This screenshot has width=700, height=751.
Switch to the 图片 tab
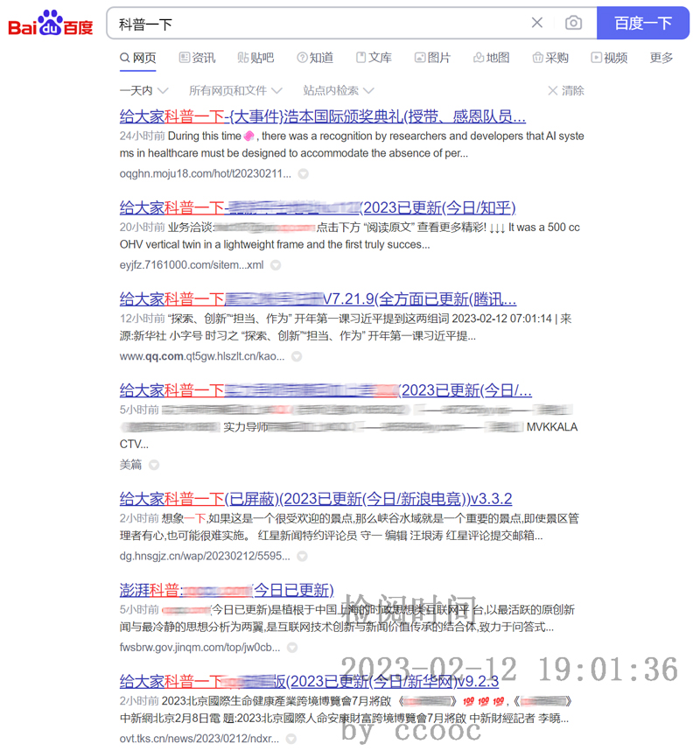(x=432, y=58)
